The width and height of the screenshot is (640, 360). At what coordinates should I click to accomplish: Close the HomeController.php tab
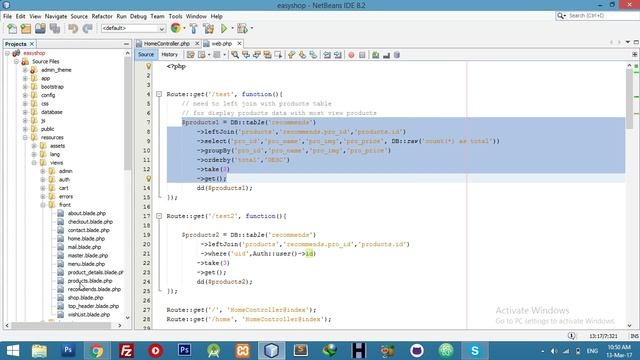pyautogui.click(x=197, y=43)
